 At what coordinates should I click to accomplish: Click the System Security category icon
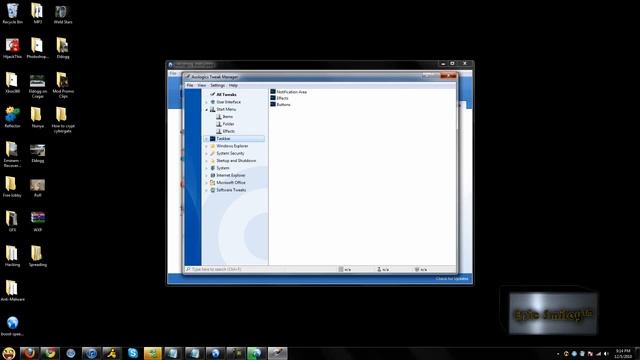coord(212,153)
